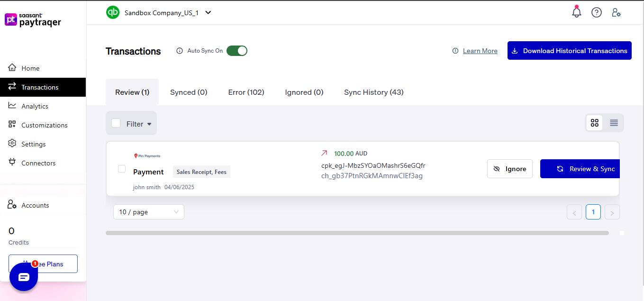Click the 100.00 AUD amount

pos(351,153)
